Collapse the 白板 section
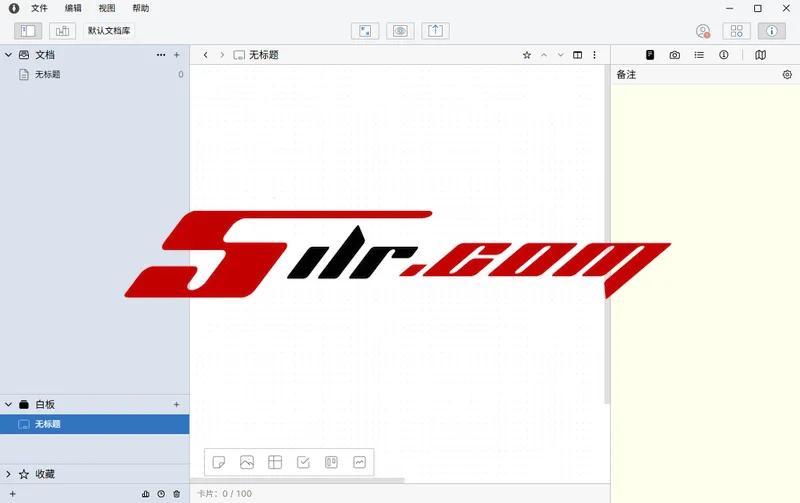800x503 pixels. pyautogui.click(x=8, y=405)
